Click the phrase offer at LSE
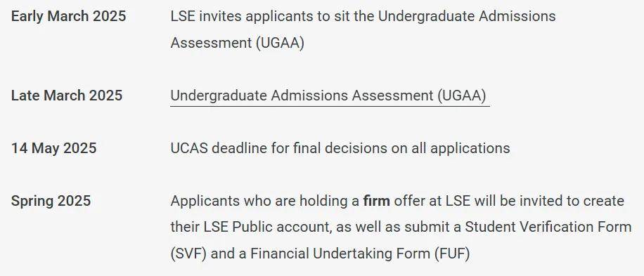 click(x=432, y=201)
